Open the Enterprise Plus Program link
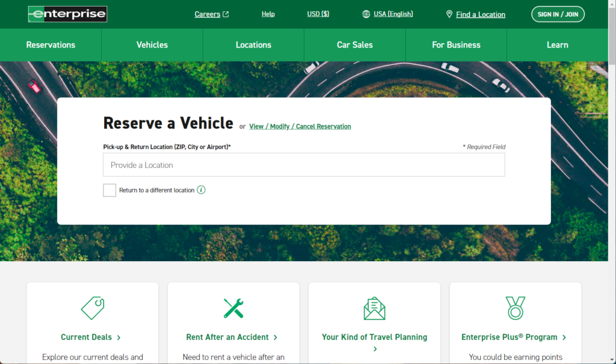The height and width of the screenshot is (364, 616). point(510,338)
